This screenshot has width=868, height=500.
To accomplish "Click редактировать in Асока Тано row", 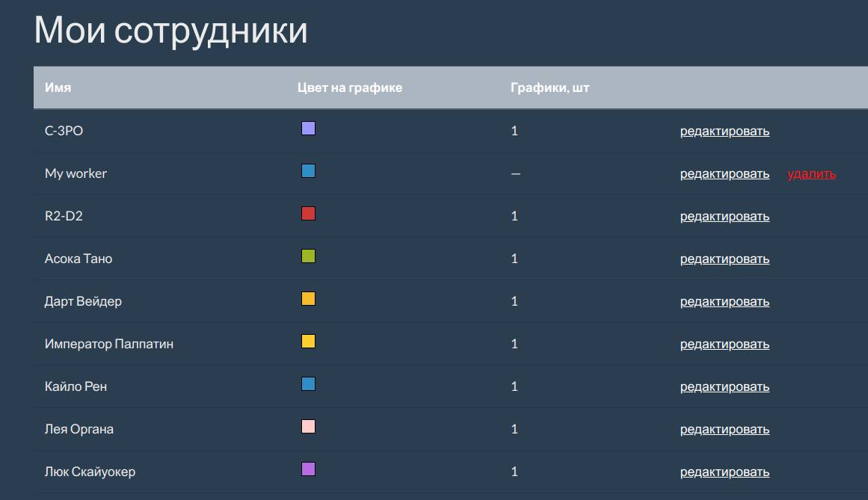I will [724, 259].
